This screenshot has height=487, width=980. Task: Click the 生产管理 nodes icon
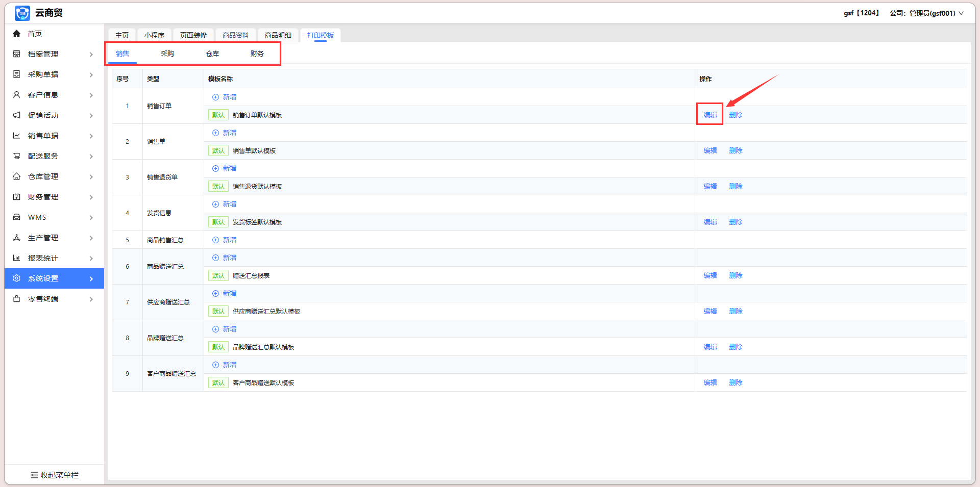pyautogui.click(x=17, y=238)
